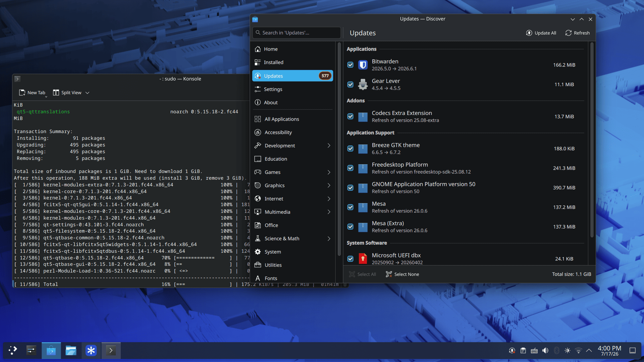Uncheck the Gear Lever update checkbox
This screenshot has width=644, height=362.
pyautogui.click(x=350, y=84)
